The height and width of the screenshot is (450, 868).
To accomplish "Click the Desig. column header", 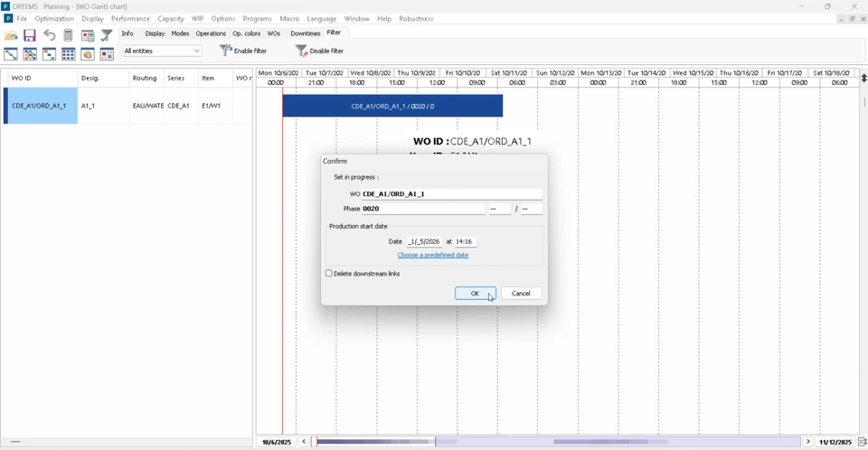I will point(103,78).
